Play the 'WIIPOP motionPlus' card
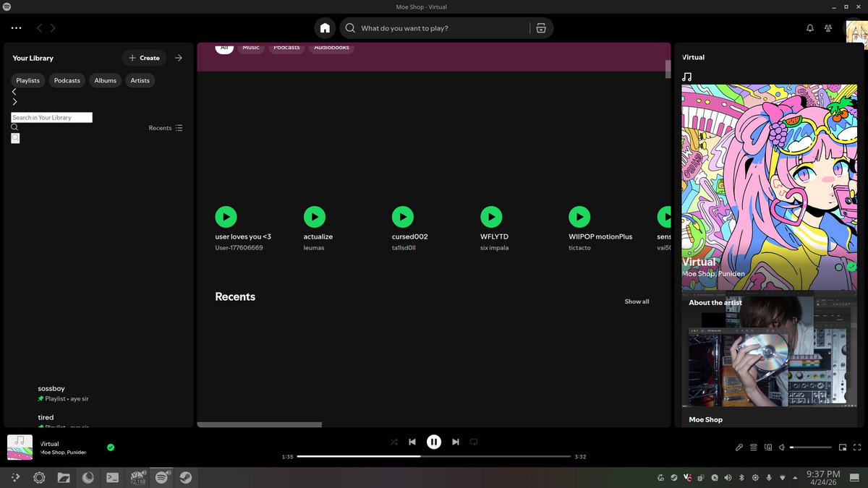Image resolution: width=868 pixels, height=488 pixels. click(579, 216)
